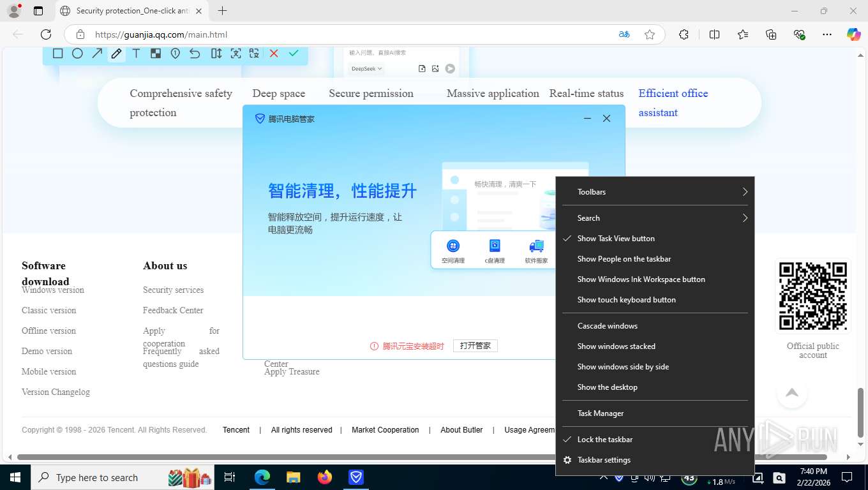This screenshot has width=868, height=490.
Task: Click the official account QR code
Action: click(813, 296)
